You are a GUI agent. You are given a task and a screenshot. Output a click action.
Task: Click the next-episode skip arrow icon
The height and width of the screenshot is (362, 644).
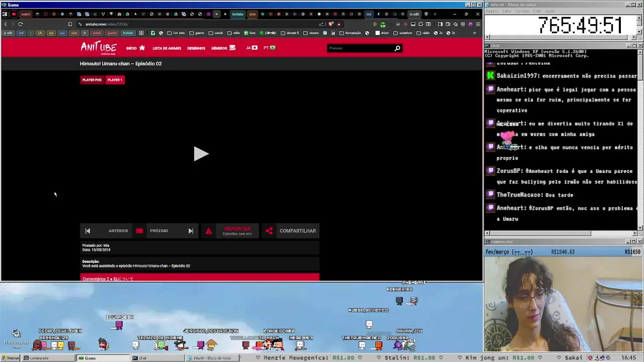pos(191,231)
